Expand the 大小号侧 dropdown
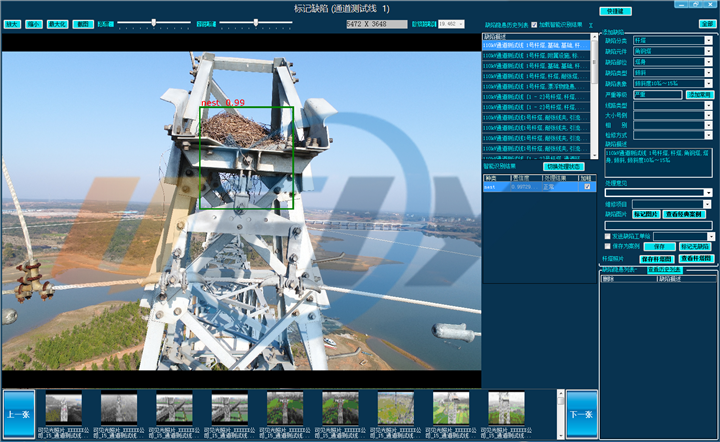Viewport: 720px width, 442px height. tap(709, 115)
